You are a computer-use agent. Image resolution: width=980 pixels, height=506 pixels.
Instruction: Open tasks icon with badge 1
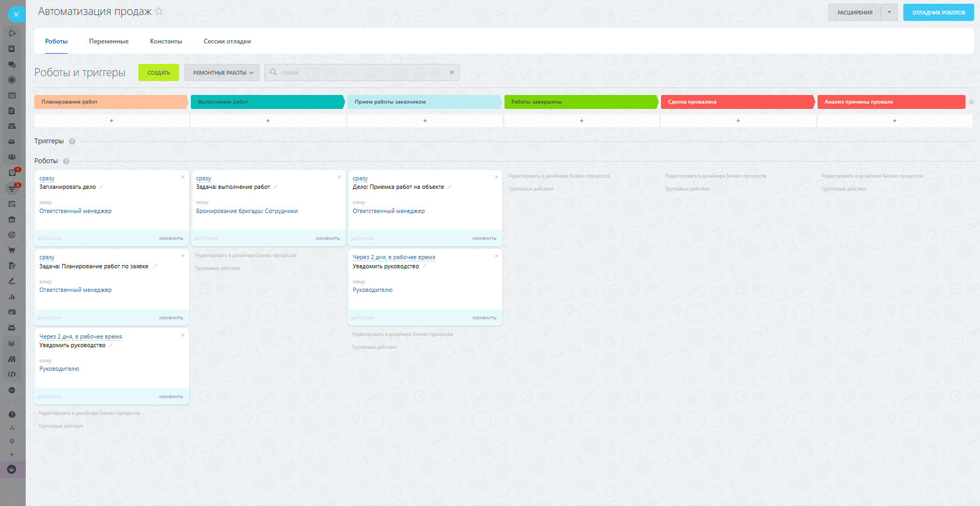pyautogui.click(x=12, y=173)
